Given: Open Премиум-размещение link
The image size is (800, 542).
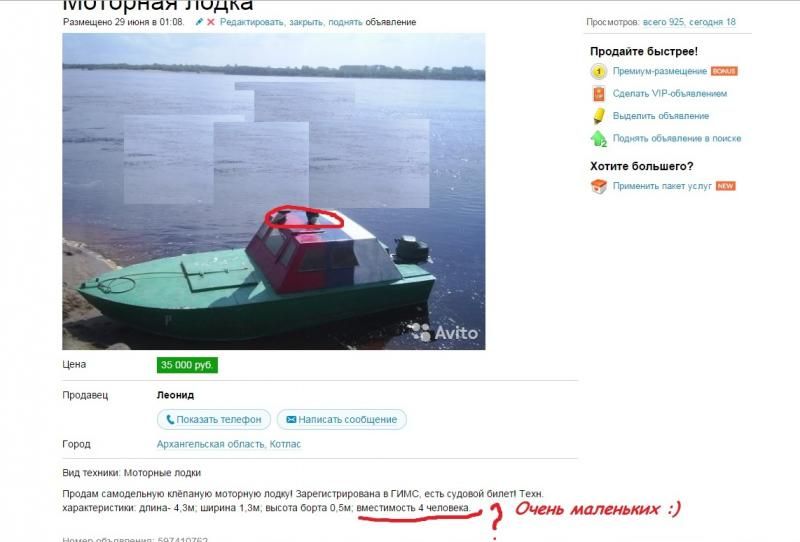Looking at the screenshot, I should point(660,71).
